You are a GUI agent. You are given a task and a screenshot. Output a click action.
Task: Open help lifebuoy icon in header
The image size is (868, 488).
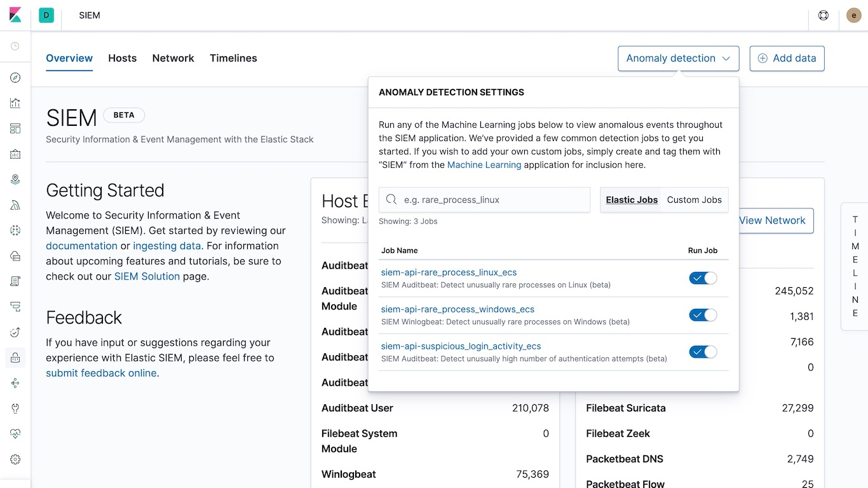[824, 15]
